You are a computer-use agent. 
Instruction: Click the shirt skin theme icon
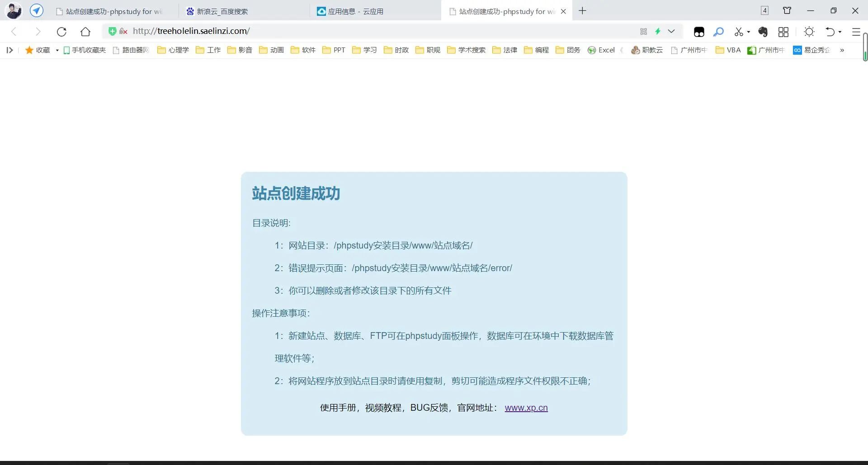click(787, 10)
